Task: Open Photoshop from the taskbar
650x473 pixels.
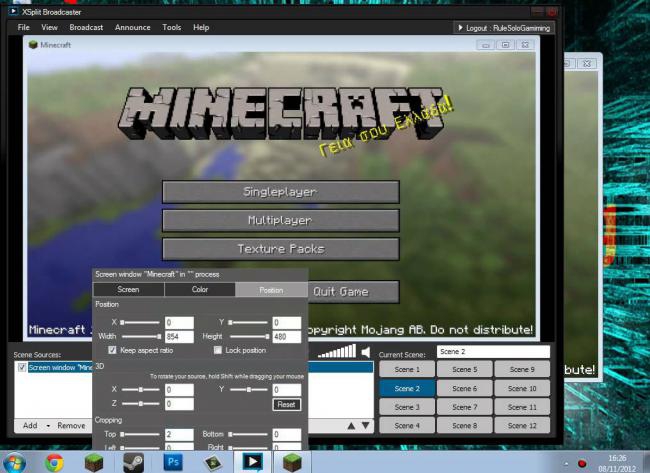Action: (x=173, y=462)
